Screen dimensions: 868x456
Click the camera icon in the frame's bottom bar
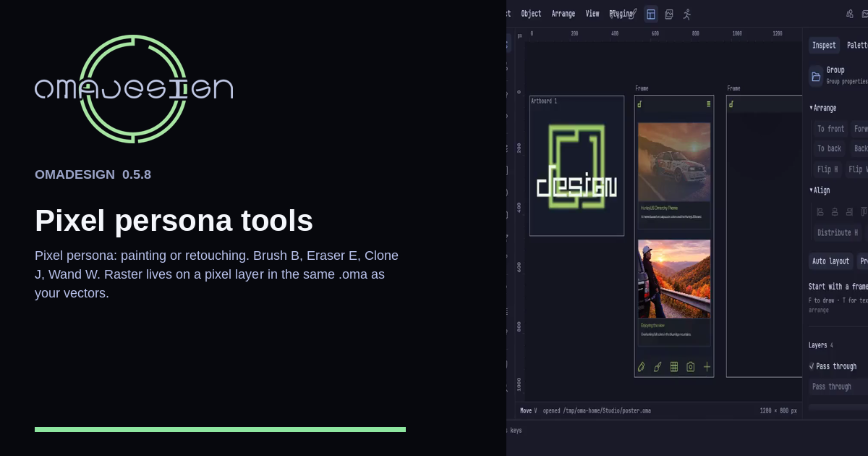tap(691, 367)
